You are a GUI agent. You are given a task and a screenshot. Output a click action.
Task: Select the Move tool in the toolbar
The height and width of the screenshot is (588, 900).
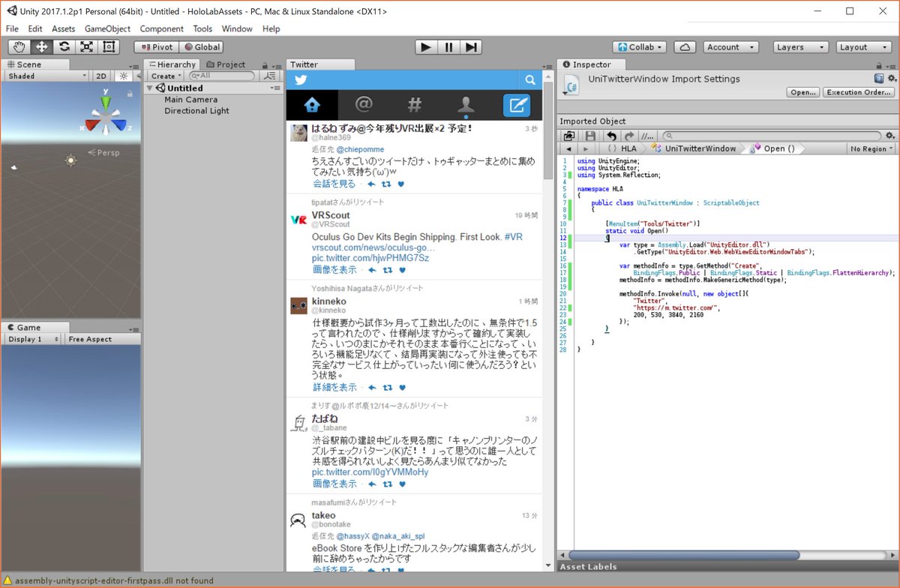point(41,47)
